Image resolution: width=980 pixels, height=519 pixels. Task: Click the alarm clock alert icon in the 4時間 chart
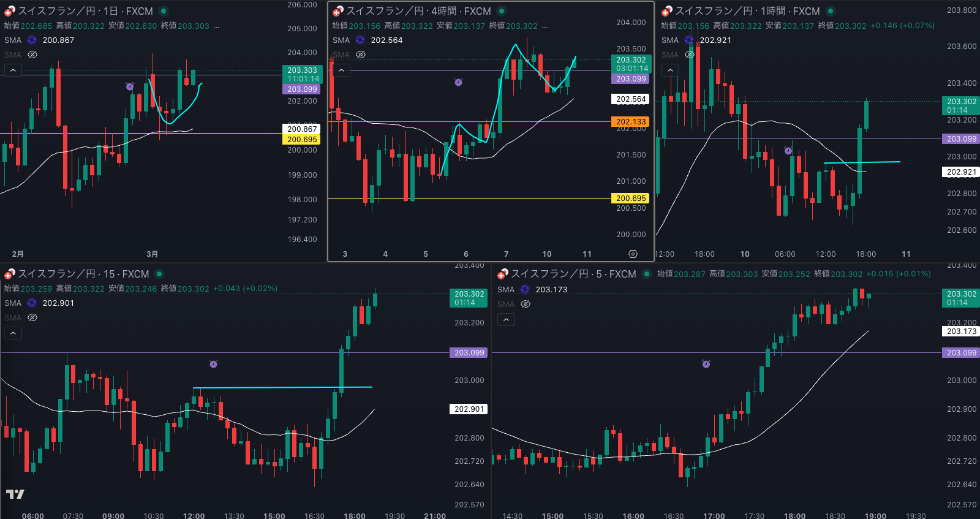458,82
